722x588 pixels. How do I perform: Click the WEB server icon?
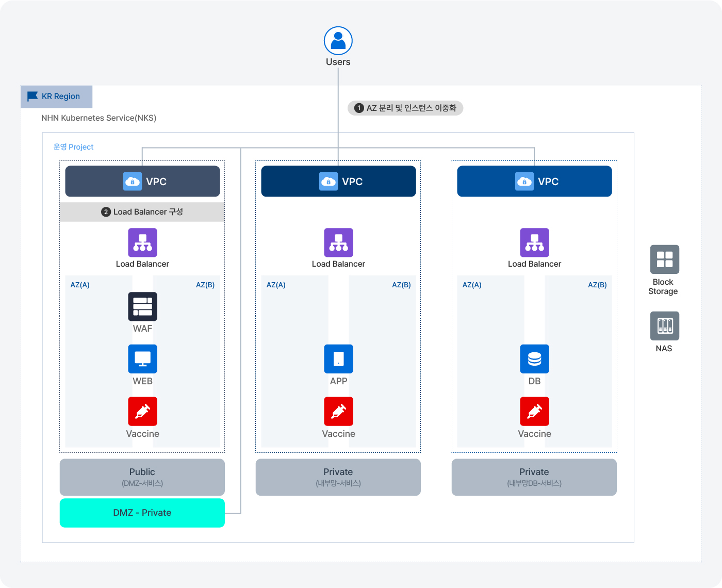pyautogui.click(x=142, y=358)
